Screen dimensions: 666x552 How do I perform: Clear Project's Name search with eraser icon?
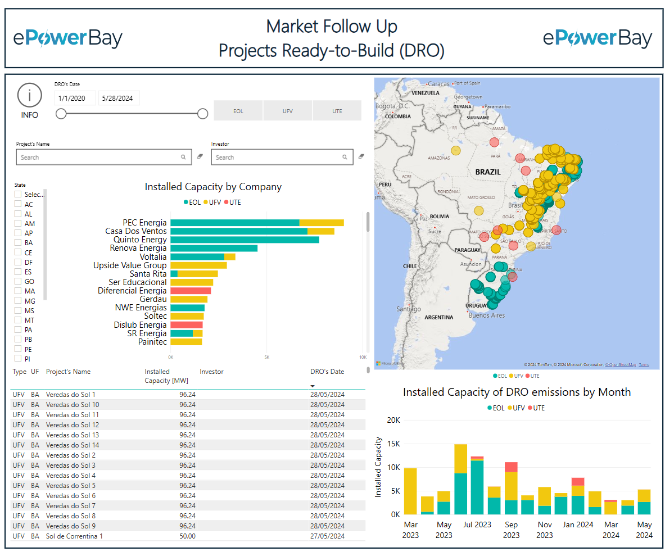200,157
